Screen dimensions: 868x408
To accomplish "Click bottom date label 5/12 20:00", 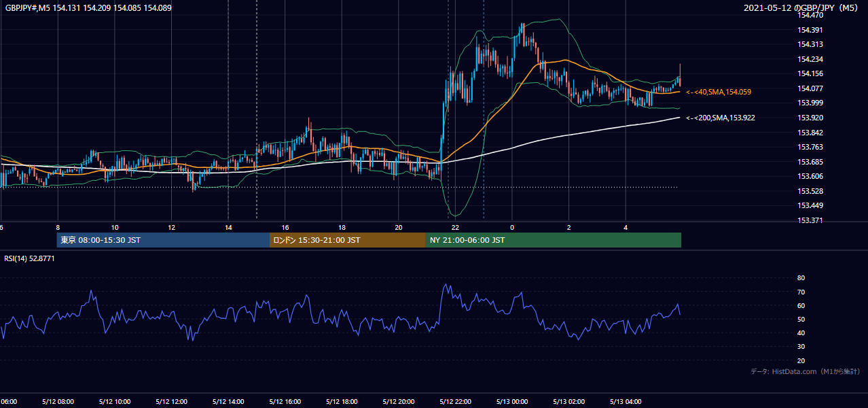I will pyautogui.click(x=399, y=402).
